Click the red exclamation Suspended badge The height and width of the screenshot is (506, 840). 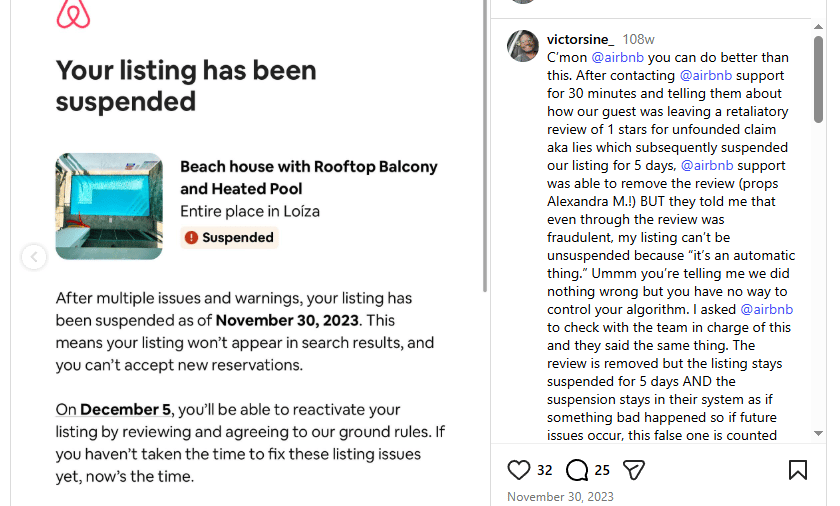click(x=229, y=238)
